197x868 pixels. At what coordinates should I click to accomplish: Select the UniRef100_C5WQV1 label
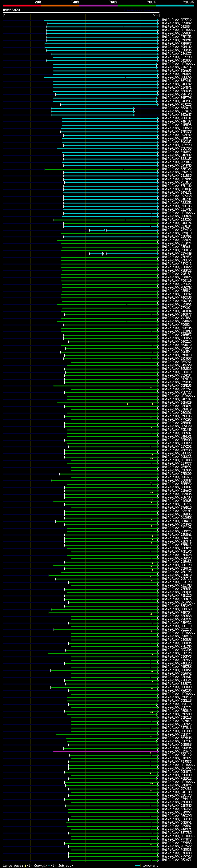pos(176,74)
